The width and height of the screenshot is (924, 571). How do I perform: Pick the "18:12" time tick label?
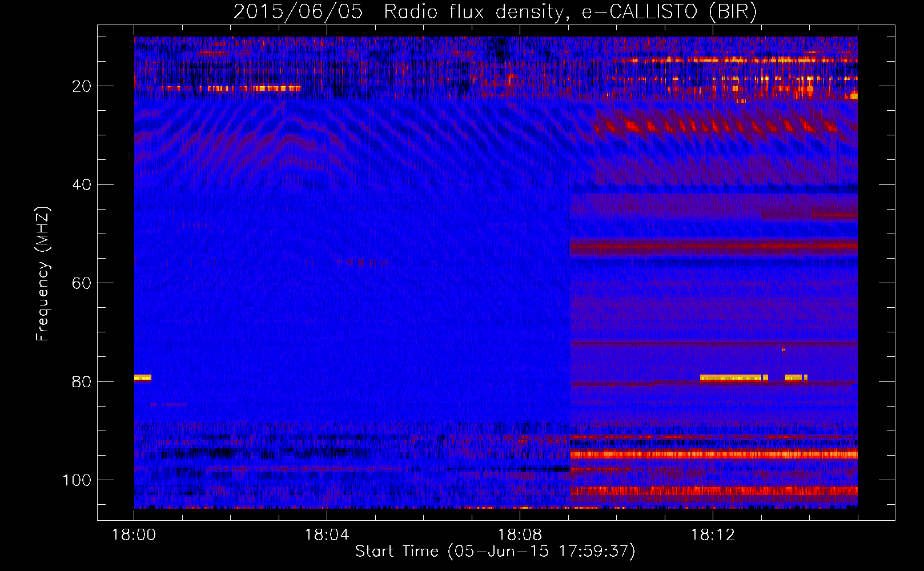[x=713, y=535]
